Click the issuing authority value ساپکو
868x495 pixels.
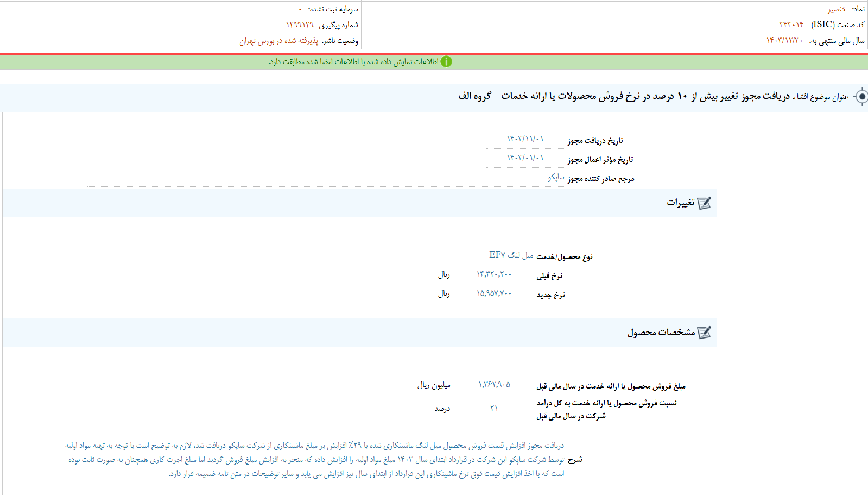[x=556, y=178]
